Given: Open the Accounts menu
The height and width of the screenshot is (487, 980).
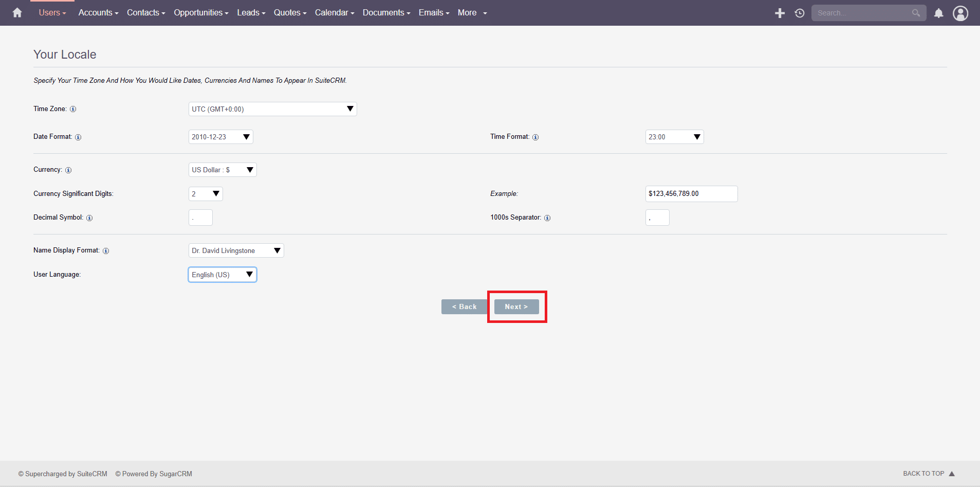Looking at the screenshot, I should tap(98, 13).
